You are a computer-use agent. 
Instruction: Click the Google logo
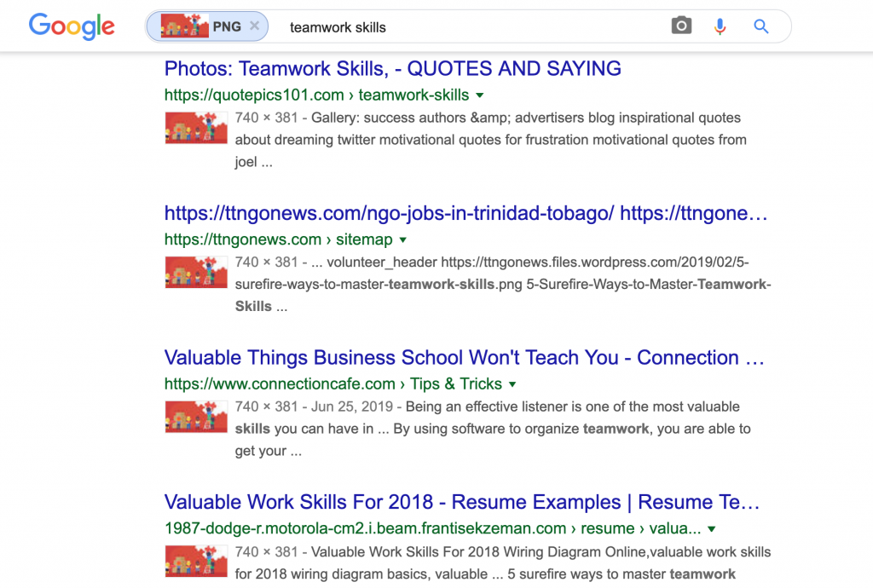pyautogui.click(x=72, y=26)
